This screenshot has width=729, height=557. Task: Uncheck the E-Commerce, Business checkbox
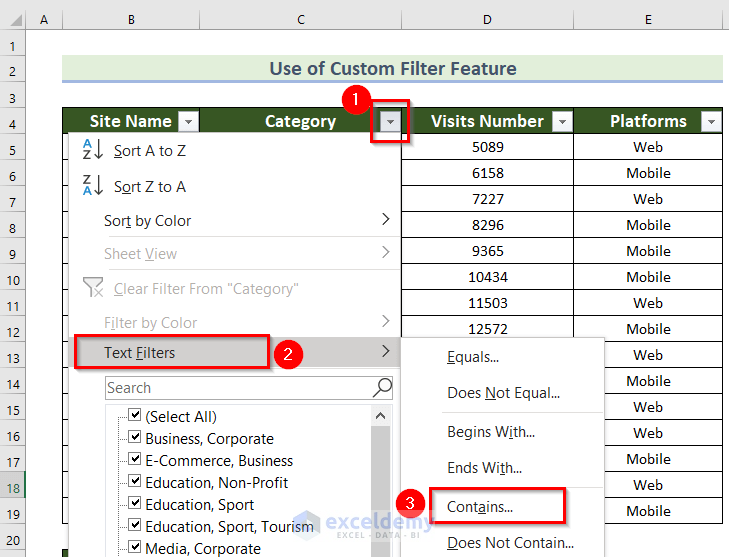coord(134,459)
